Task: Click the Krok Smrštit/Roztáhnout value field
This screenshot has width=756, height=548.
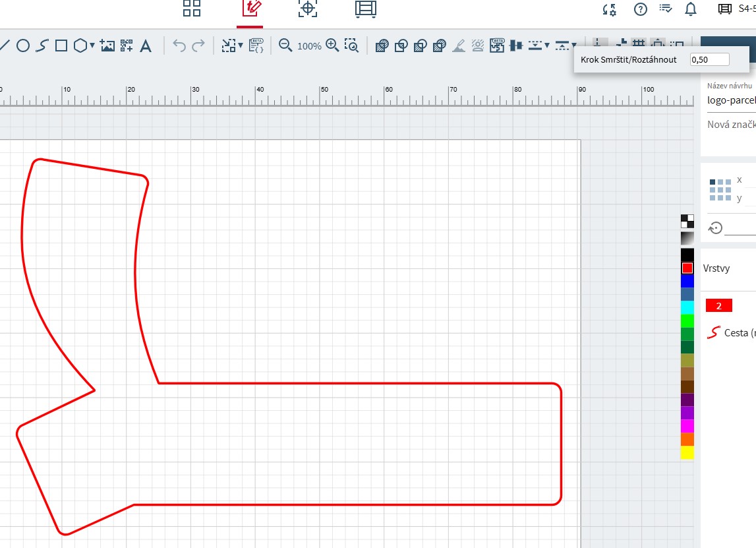Action: tap(709, 59)
